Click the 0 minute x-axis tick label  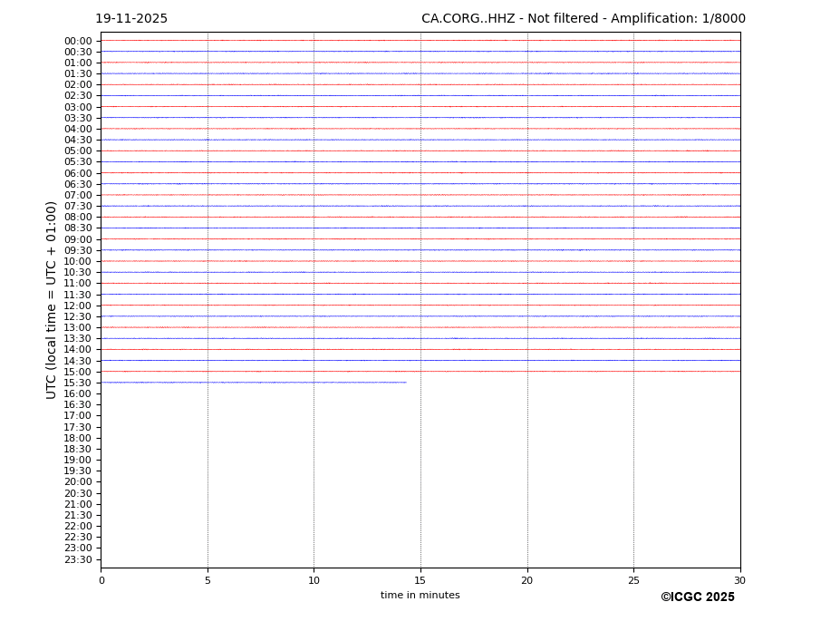(x=101, y=581)
